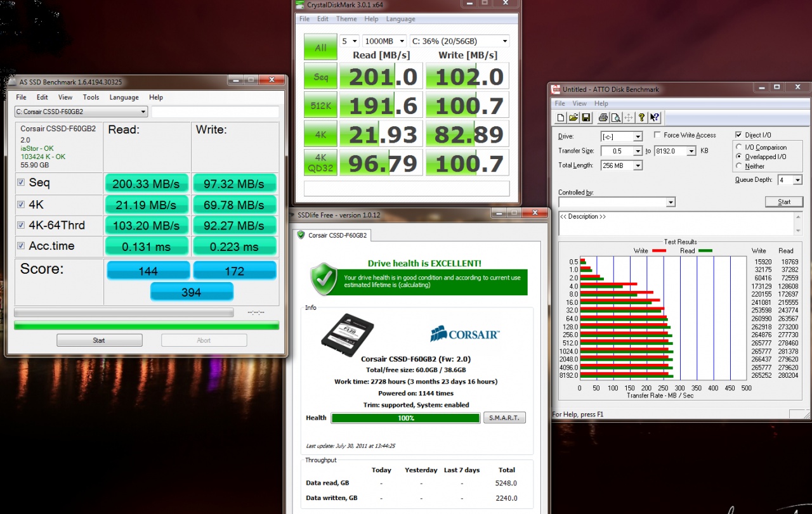Open the Tools menu in AS SSD Benchmark
Screen dimensions: 812x514
91,97
